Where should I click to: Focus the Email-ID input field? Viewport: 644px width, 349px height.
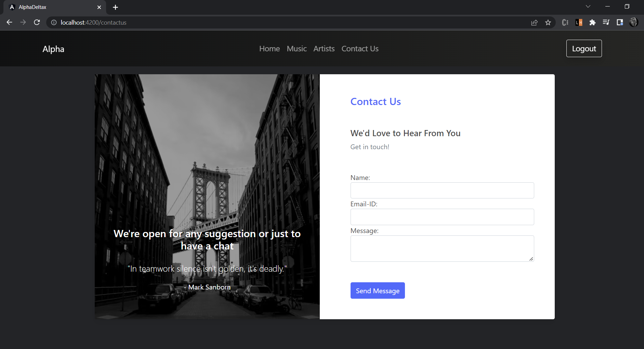(442, 217)
